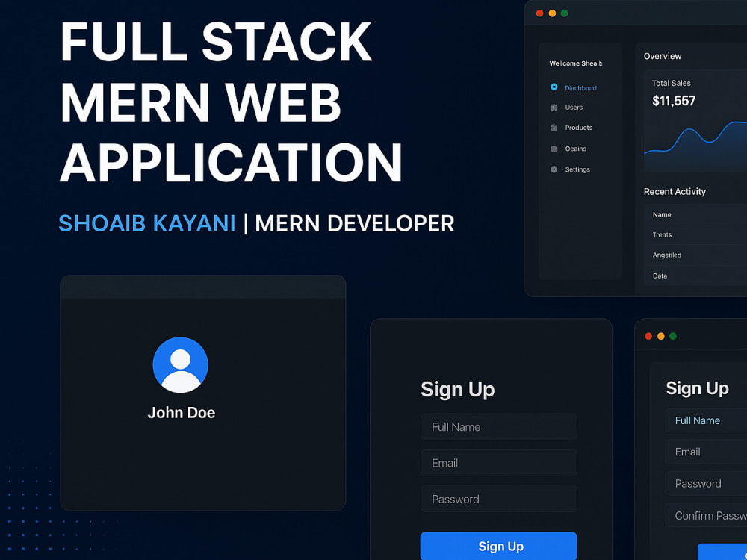Click the Name header in Recent Activity
Viewport: 747px width, 560px height.
(662, 215)
